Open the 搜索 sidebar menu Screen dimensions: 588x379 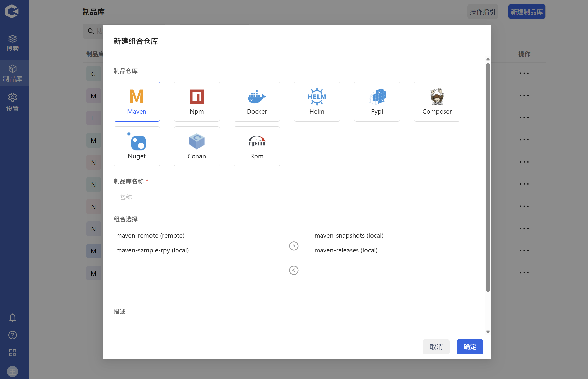(x=12, y=44)
